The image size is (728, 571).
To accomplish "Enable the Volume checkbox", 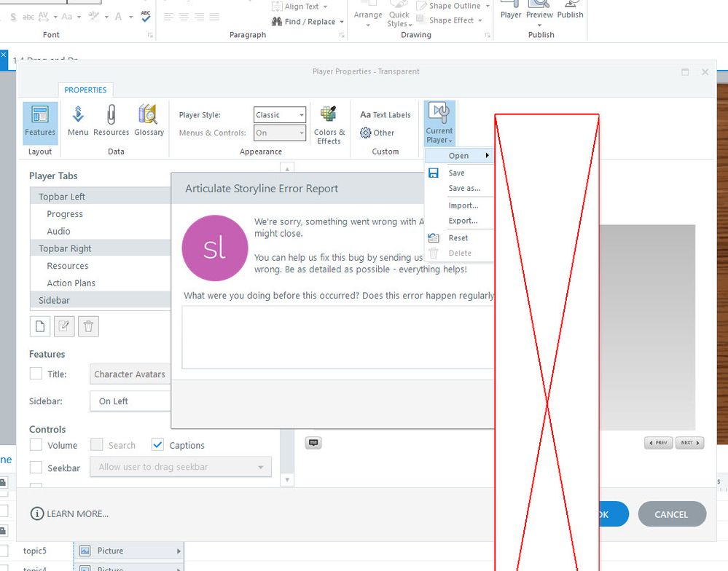I will (36, 445).
